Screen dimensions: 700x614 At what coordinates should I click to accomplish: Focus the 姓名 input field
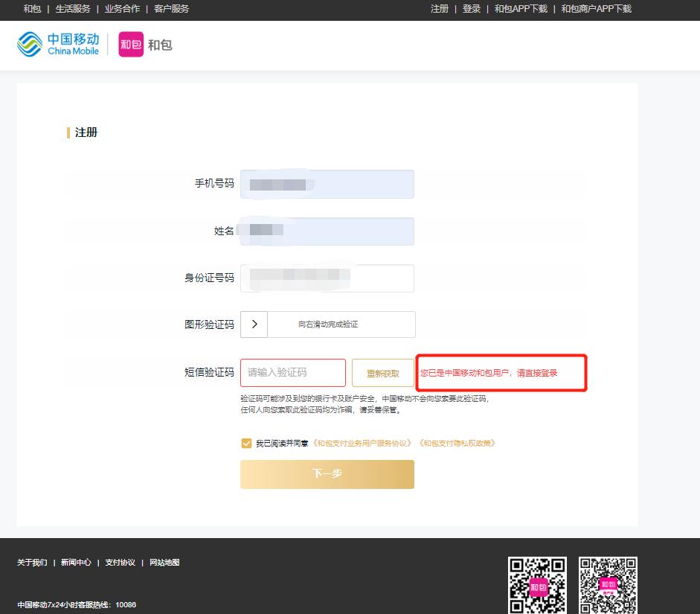coord(327,231)
